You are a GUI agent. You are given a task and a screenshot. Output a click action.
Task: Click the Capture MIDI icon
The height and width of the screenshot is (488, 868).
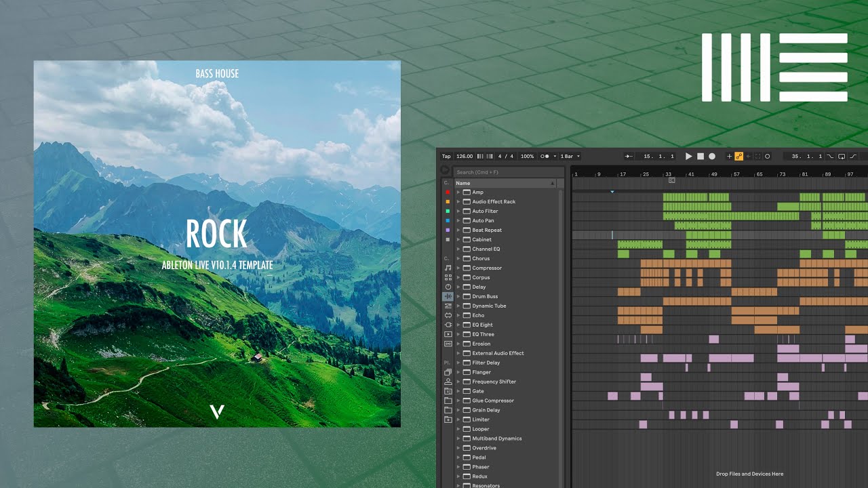click(757, 157)
